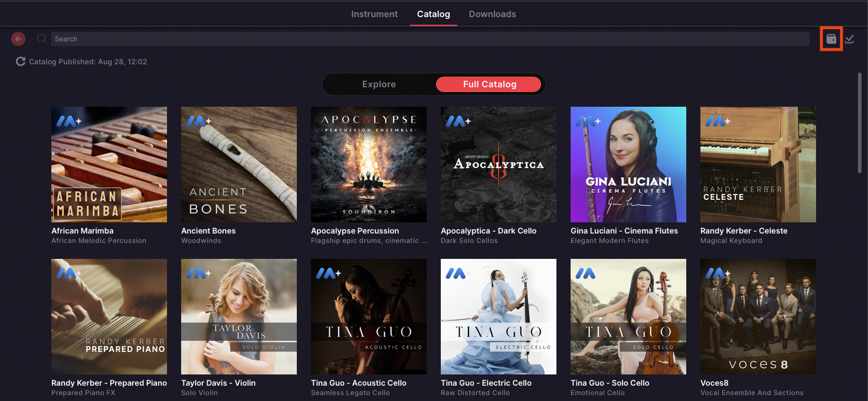Open the Instrument tab

(375, 14)
